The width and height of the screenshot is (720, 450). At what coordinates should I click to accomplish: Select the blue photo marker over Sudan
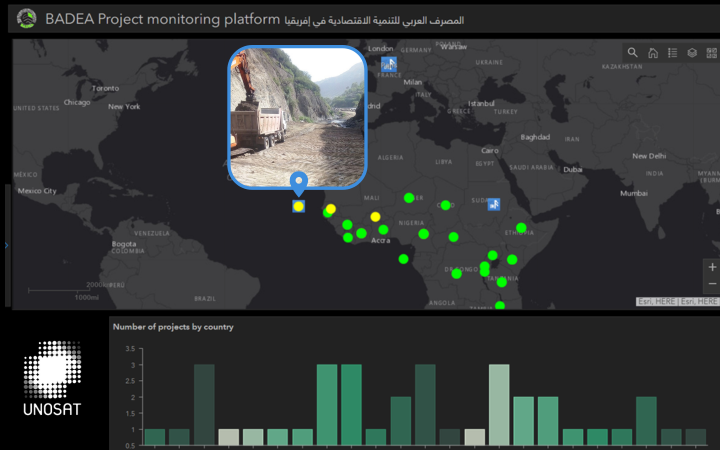494,204
